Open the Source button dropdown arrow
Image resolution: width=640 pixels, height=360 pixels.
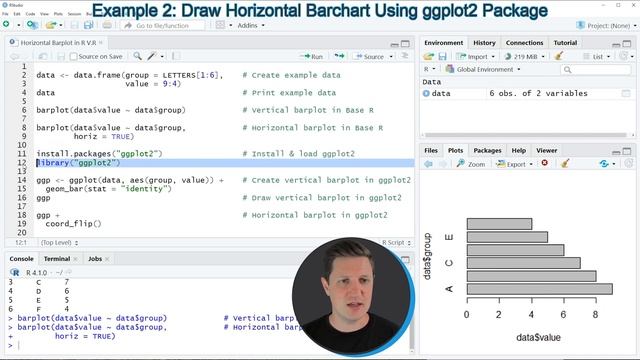point(391,56)
